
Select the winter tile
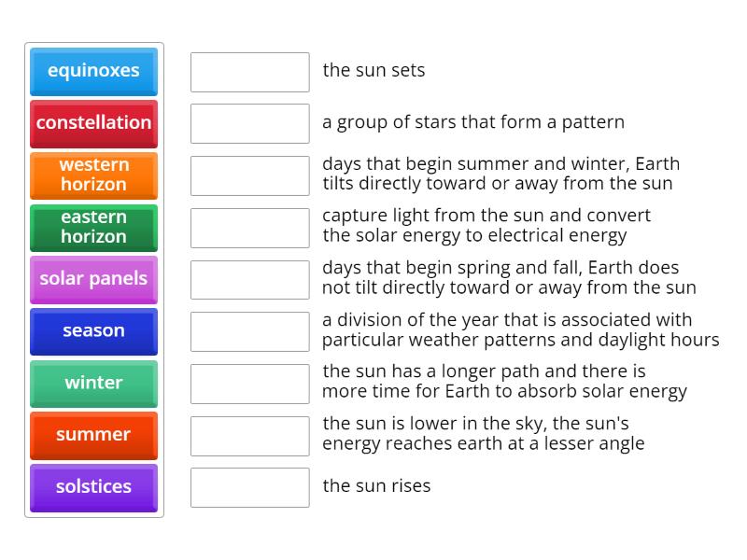coord(93,384)
